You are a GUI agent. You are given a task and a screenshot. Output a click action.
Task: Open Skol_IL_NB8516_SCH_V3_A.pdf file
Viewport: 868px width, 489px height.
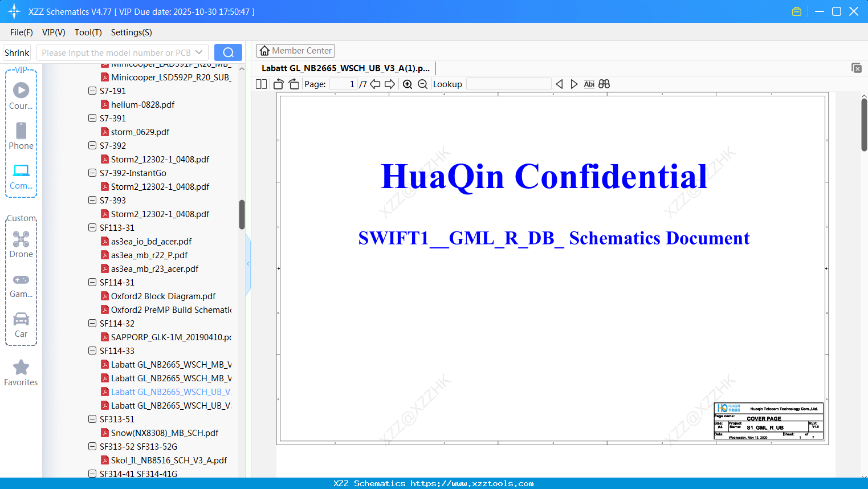pyautogui.click(x=169, y=461)
